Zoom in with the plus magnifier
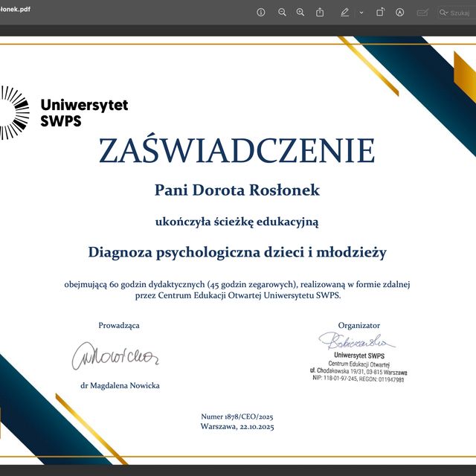The image size is (476, 476). coord(300,13)
